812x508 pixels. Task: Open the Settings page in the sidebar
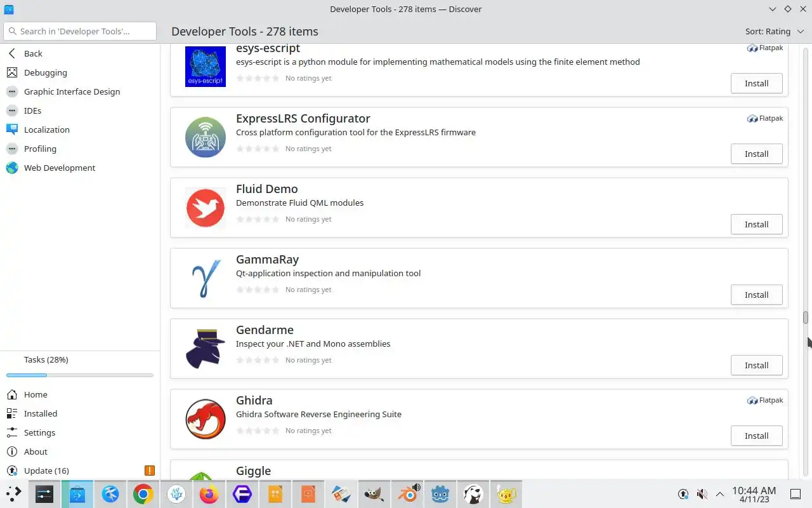pos(80,432)
